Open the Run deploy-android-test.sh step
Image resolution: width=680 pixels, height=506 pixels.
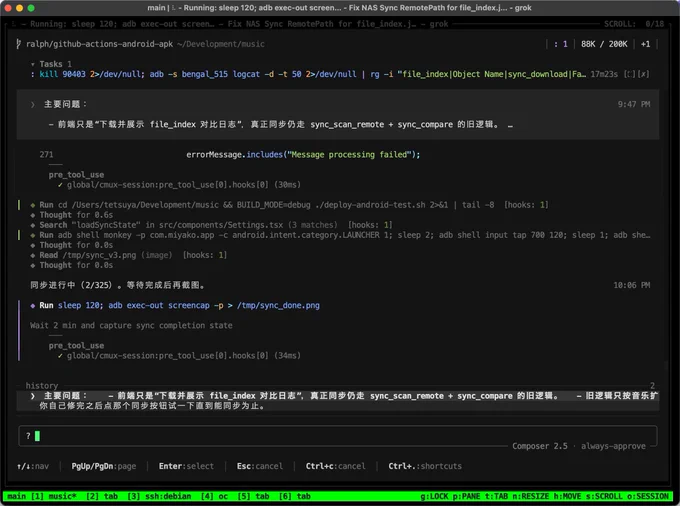[x=290, y=205]
